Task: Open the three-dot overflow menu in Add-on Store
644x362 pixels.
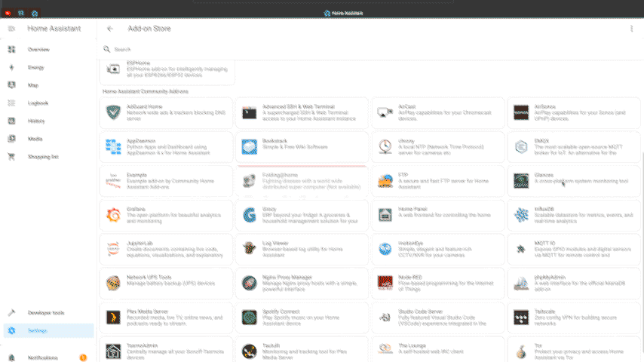Action: tap(631, 29)
